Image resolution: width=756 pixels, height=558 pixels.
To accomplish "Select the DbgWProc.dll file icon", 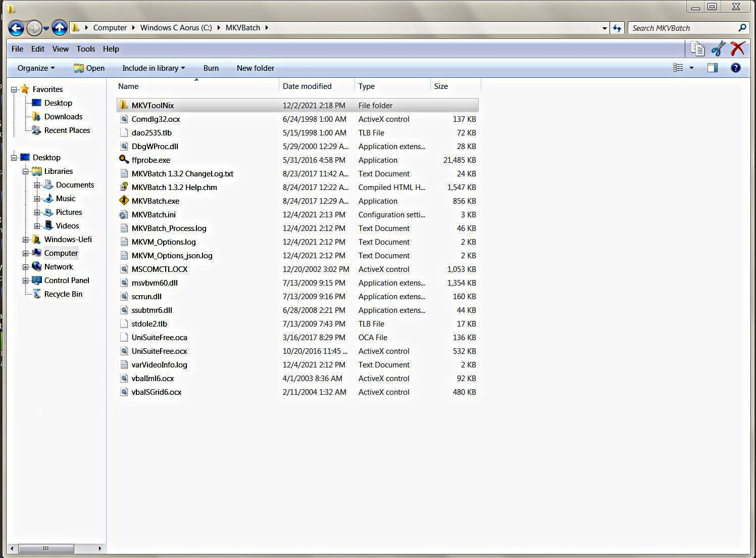I will 124,146.
